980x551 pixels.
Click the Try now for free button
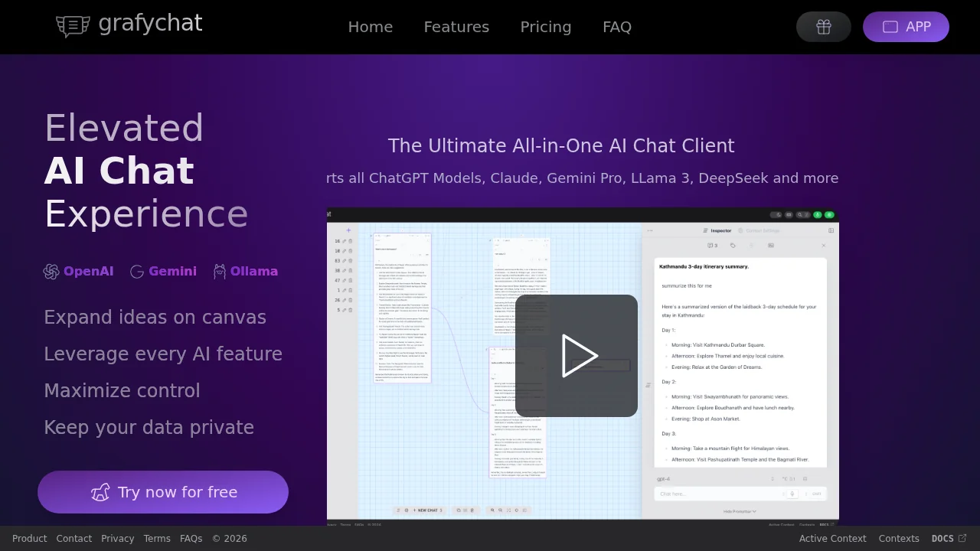163,492
